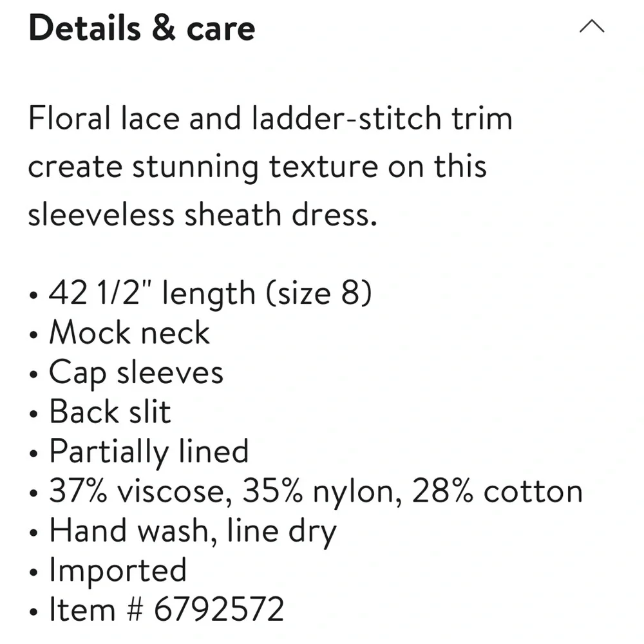The image size is (644, 644).
Task: Click 'sleeveless sheath dress' text
Action: (x=201, y=214)
